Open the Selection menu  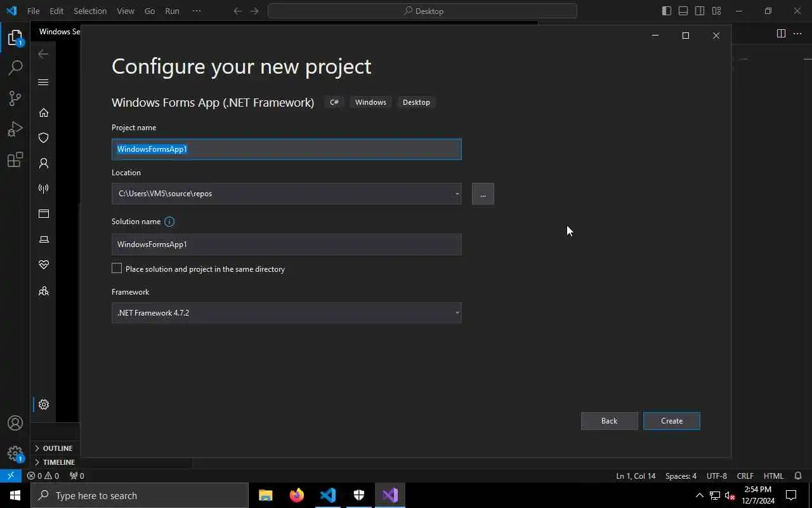pyautogui.click(x=90, y=11)
